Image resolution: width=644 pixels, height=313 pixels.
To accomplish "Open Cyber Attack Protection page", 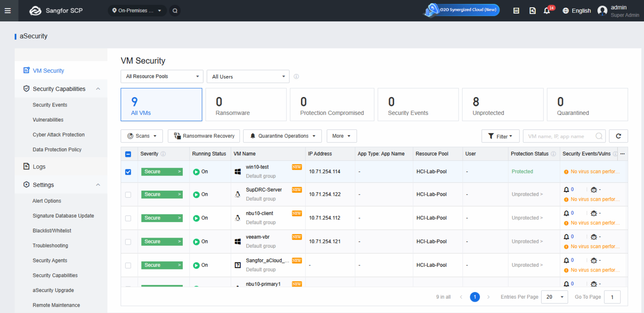I will coord(59,135).
